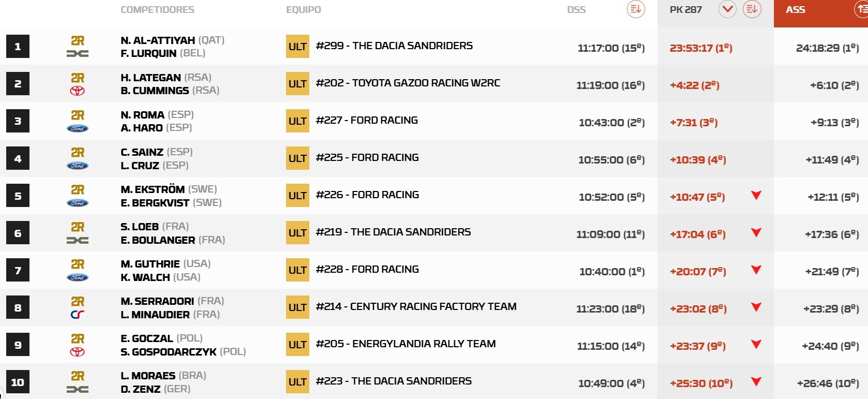
Task: Click the red triangle in Moraes' row
Action: click(756, 381)
